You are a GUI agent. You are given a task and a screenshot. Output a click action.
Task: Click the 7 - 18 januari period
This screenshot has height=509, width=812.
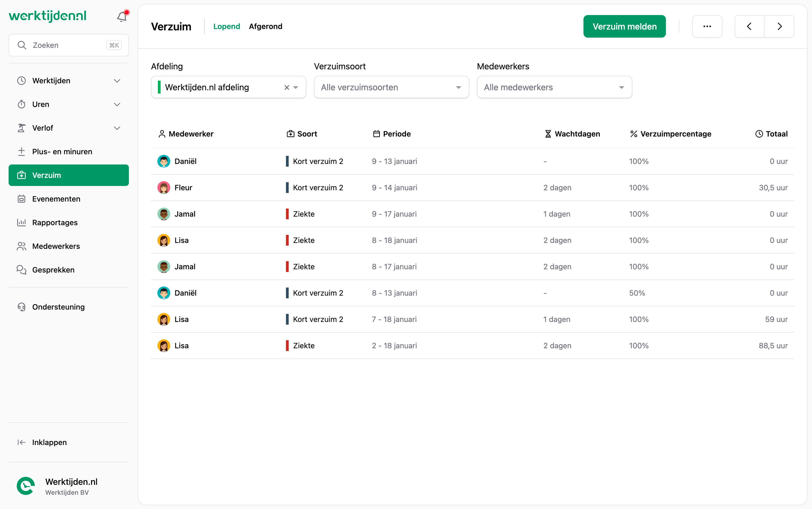394,320
